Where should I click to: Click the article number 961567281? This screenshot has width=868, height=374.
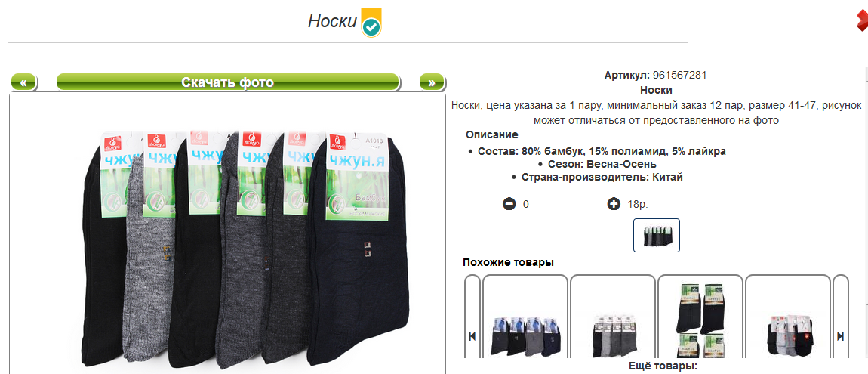click(x=680, y=76)
